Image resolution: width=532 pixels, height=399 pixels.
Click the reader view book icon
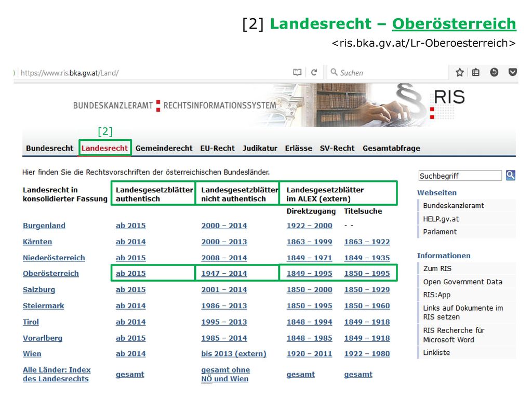297,72
